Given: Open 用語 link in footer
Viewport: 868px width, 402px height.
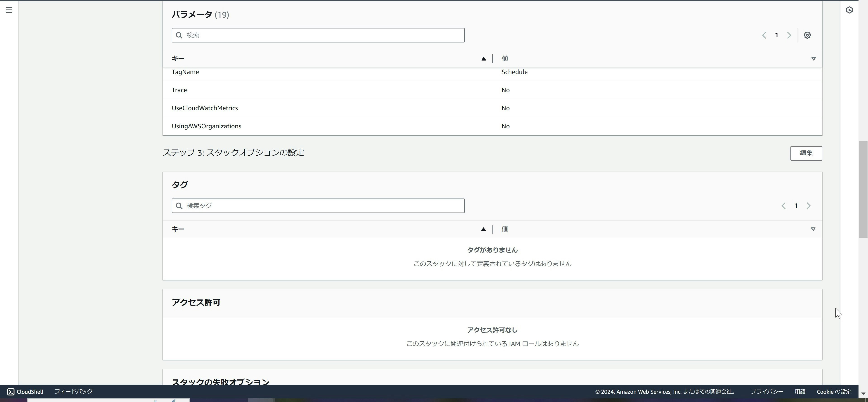Looking at the screenshot, I should point(800,392).
